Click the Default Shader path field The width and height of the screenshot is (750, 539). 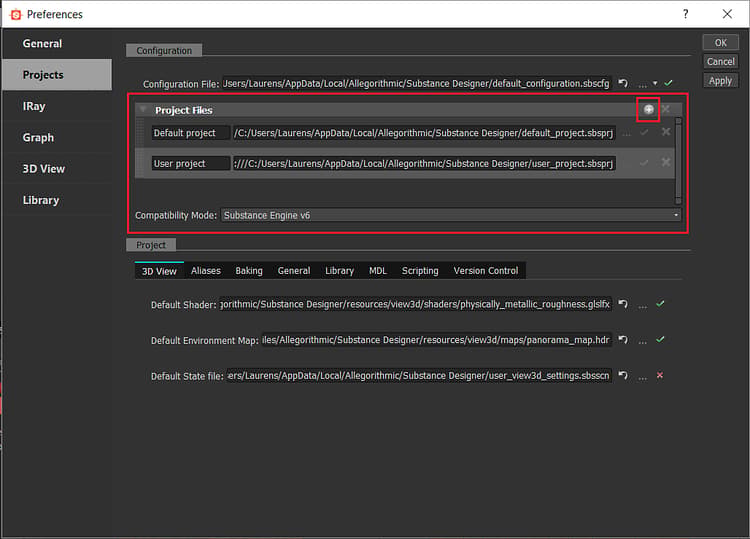(415, 304)
